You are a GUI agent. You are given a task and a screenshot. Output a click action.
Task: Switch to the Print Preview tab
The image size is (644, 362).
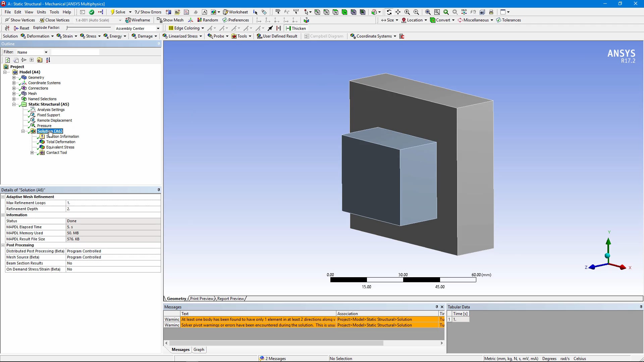[x=202, y=299]
